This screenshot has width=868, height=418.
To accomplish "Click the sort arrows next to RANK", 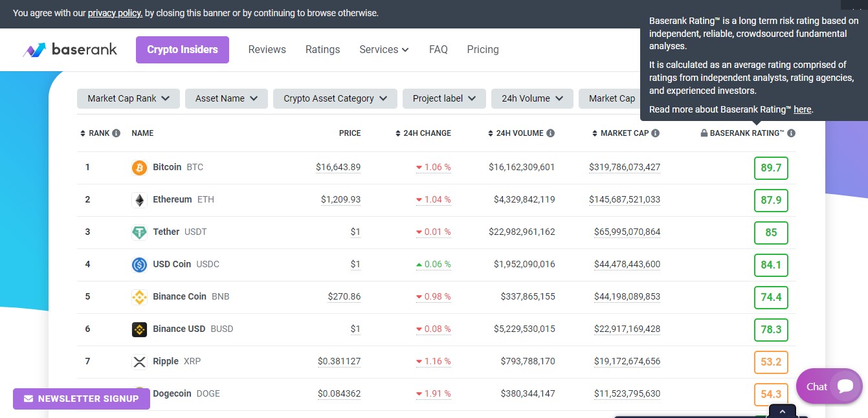I will [x=83, y=133].
